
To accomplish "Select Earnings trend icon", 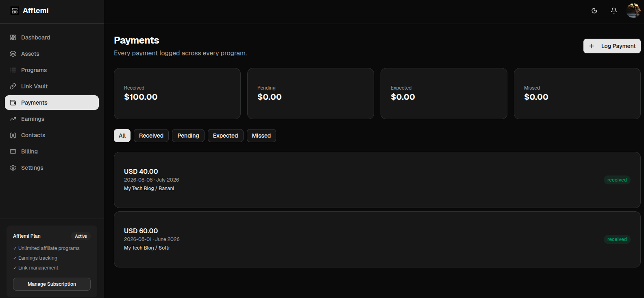I will tap(13, 119).
